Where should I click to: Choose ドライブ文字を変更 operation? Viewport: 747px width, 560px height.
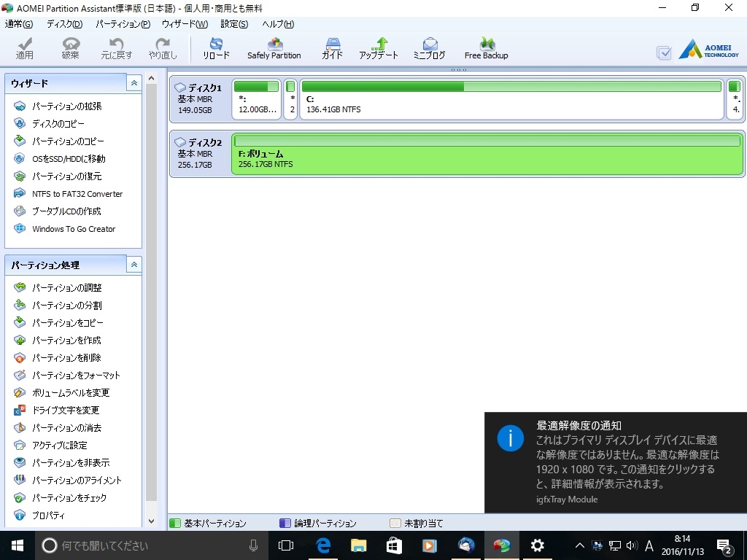point(56,411)
